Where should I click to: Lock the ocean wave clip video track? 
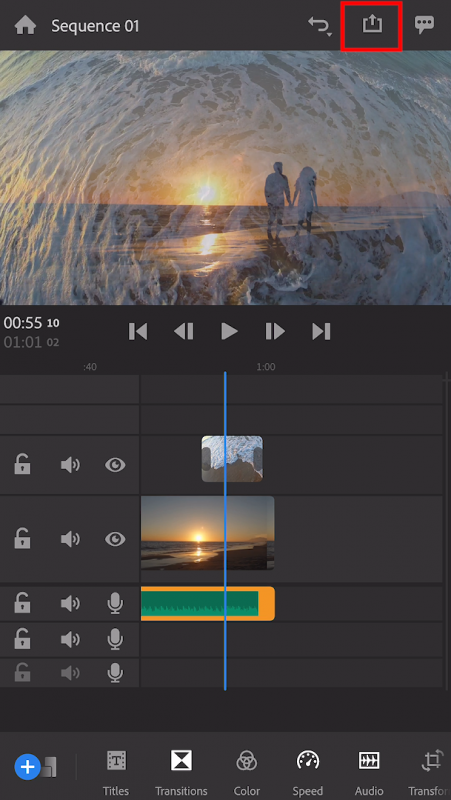click(x=22, y=465)
